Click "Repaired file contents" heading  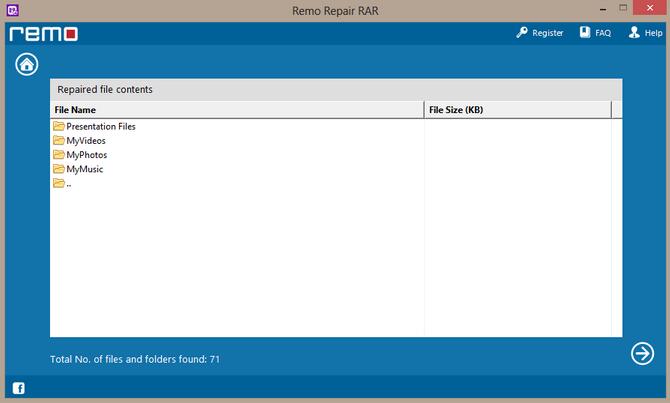click(x=105, y=89)
